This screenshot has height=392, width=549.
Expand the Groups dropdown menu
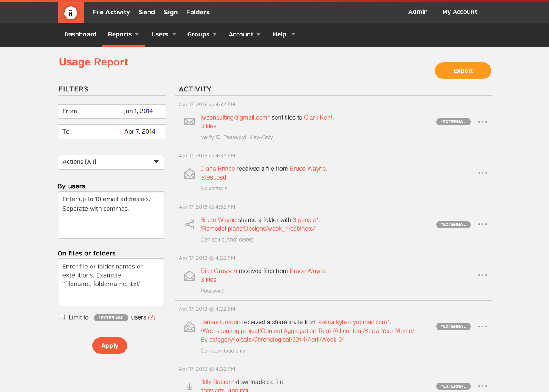pyautogui.click(x=202, y=34)
